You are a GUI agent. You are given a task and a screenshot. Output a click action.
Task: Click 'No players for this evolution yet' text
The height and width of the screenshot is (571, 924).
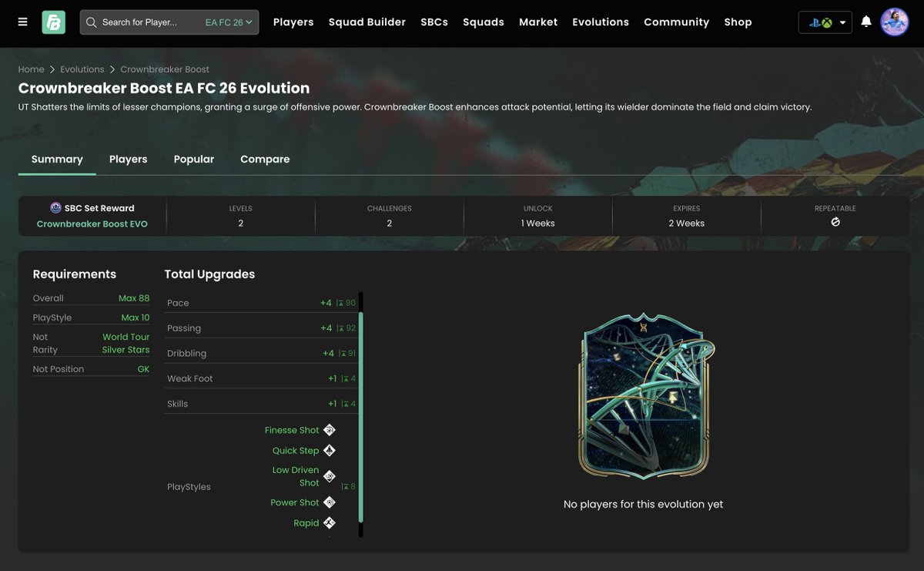click(644, 505)
